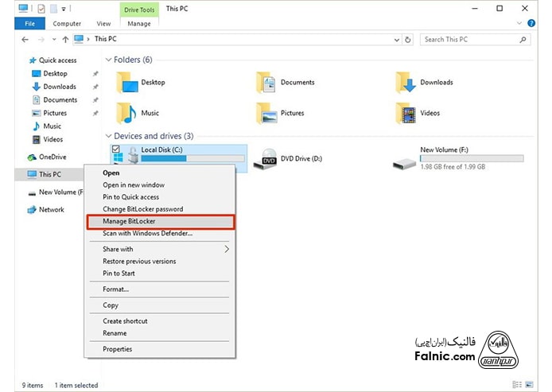Open the Pictures folder icon
Screen dimensions: 552x392
pyautogui.click(x=266, y=113)
